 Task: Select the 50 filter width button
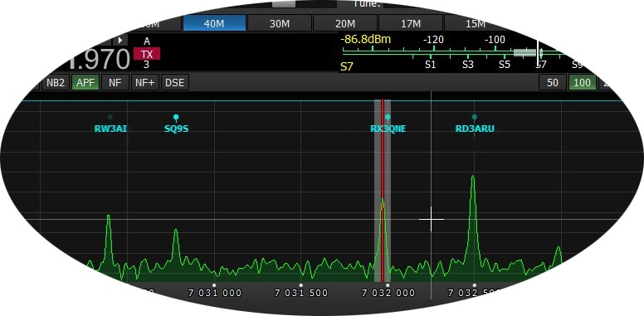click(x=553, y=82)
